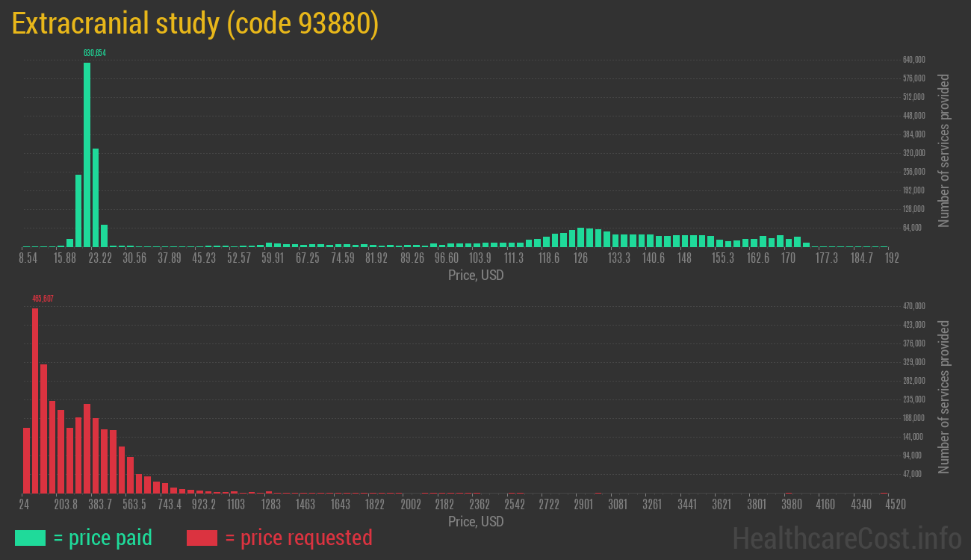Click the first red bar at price 24

pyautogui.click(x=26, y=460)
